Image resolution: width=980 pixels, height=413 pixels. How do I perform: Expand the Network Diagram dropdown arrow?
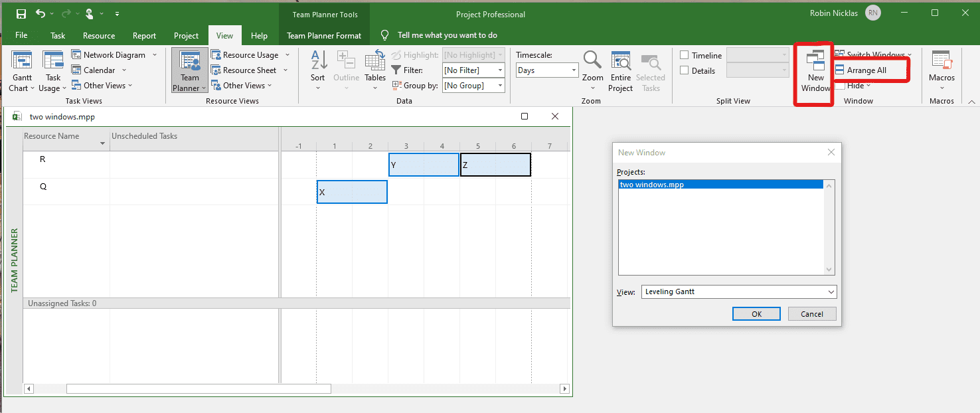(x=155, y=55)
